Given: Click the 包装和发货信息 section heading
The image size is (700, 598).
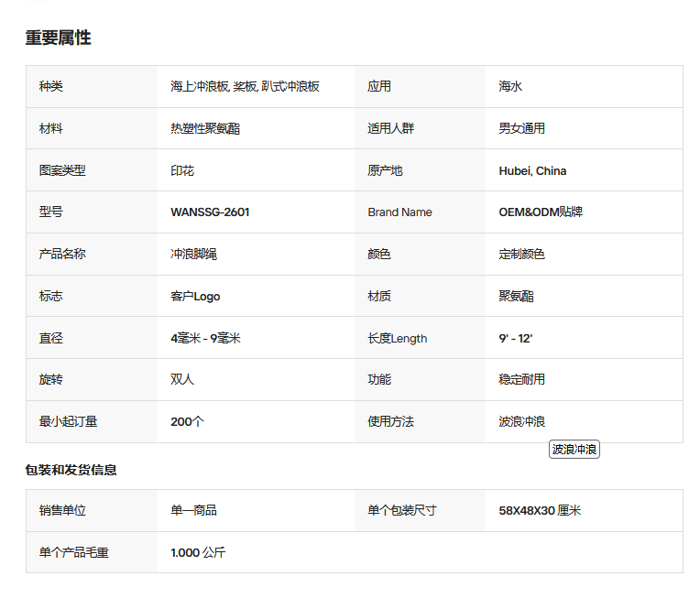Looking at the screenshot, I should 71,470.
